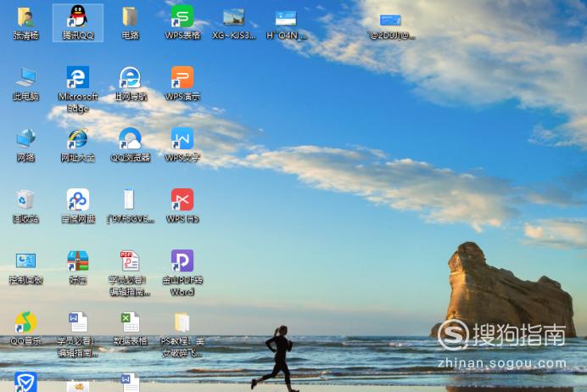
Task: Click the 网络 network icon
Action: 25,138
